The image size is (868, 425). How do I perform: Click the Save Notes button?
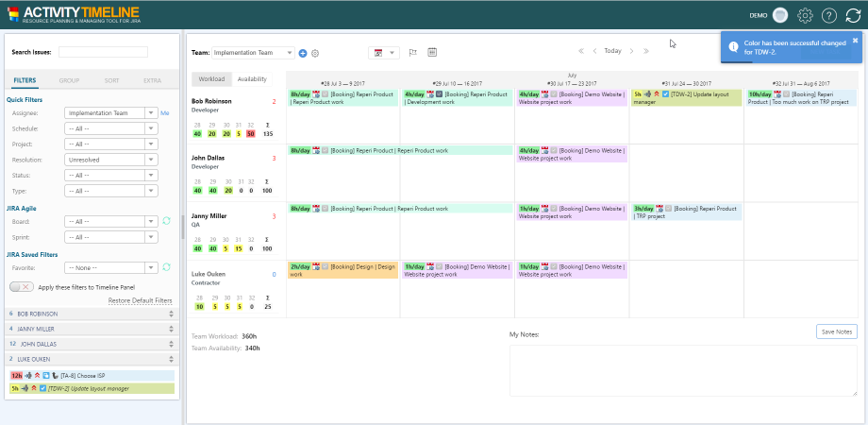pos(836,331)
